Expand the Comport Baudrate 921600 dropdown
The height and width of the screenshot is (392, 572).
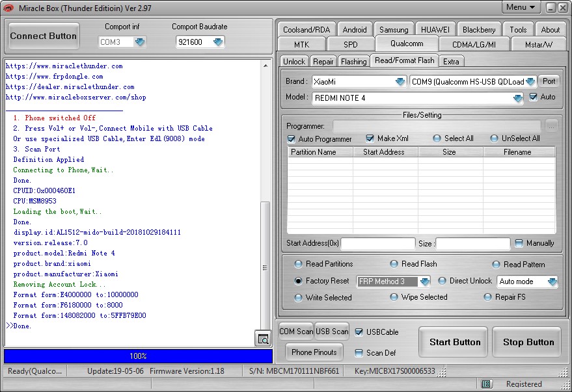pos(218,42)
